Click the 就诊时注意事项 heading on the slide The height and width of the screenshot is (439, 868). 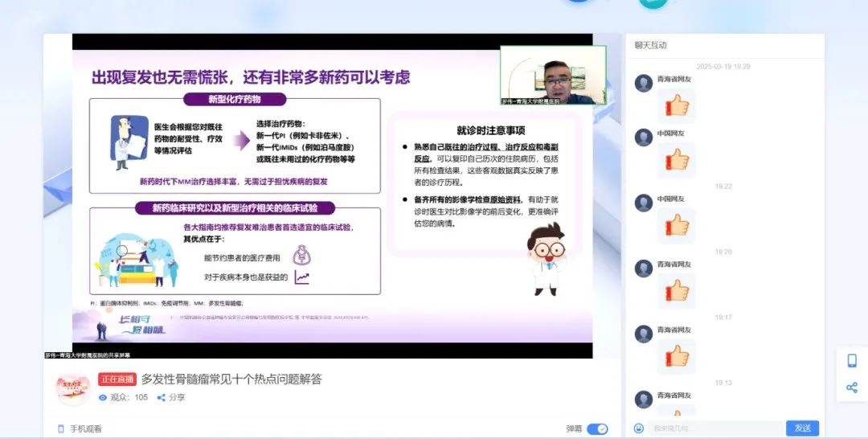click(x=490, y=130)
